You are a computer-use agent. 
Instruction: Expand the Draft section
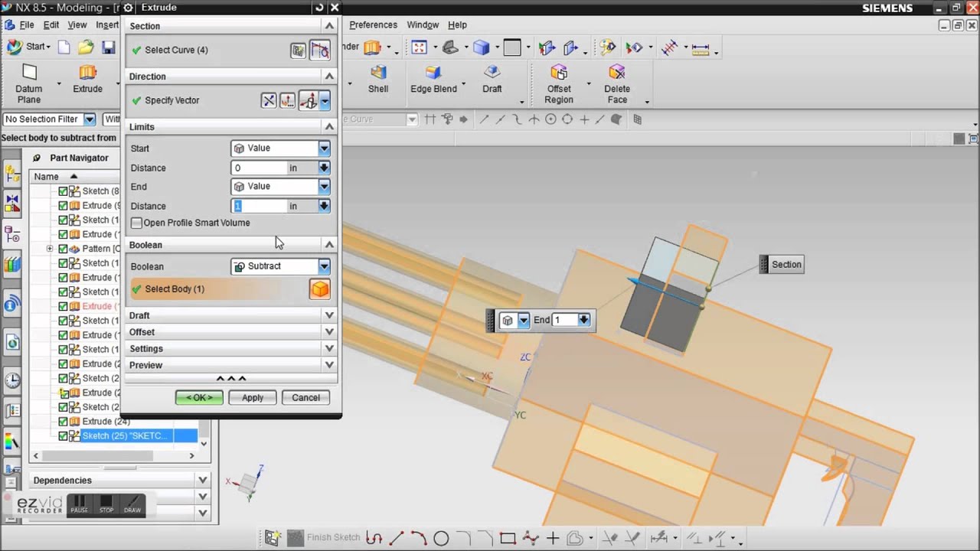[329, 315]
